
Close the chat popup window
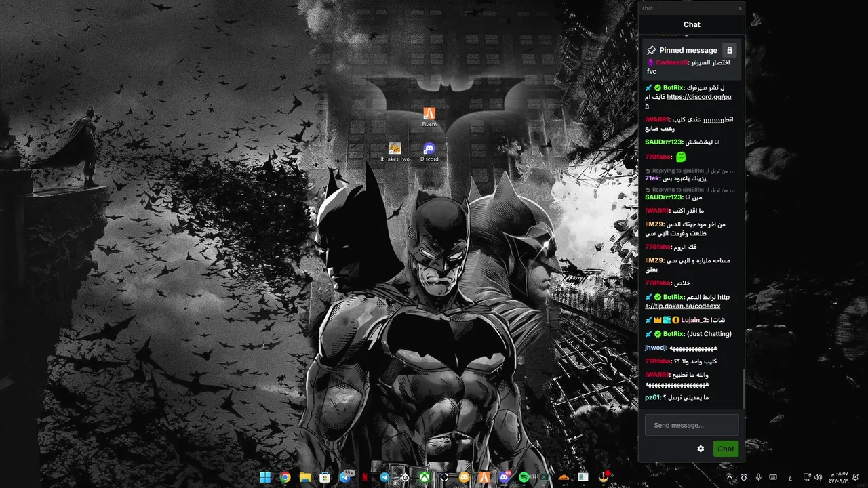740,8
